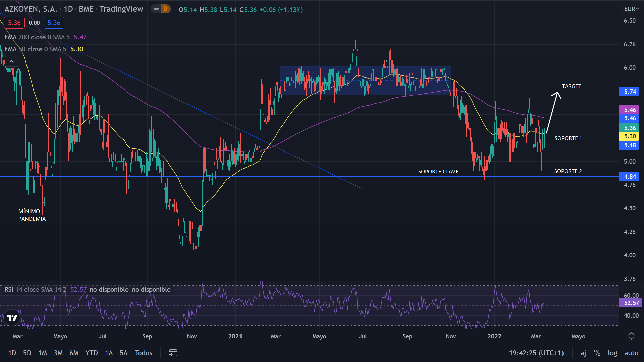
Task: Open the EUR currency dropdown
Action: pyautogui.click(x=631, y=9)
